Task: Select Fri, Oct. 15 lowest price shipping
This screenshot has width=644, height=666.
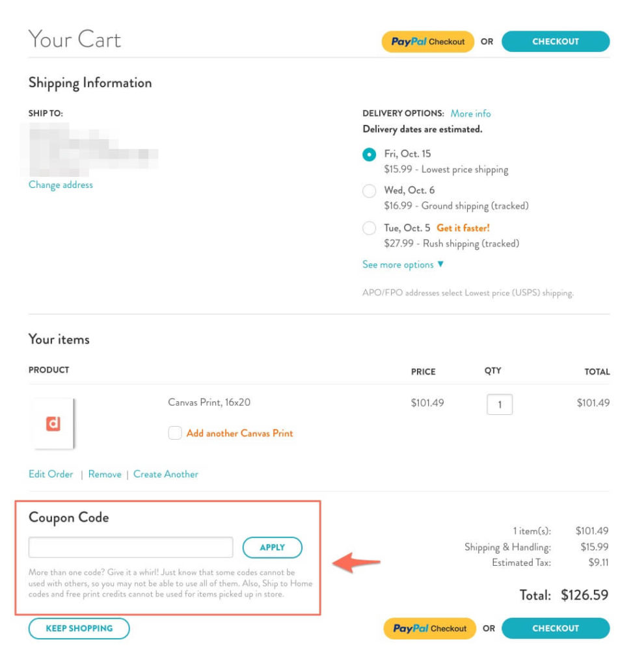Action: [x=369, y=153]
